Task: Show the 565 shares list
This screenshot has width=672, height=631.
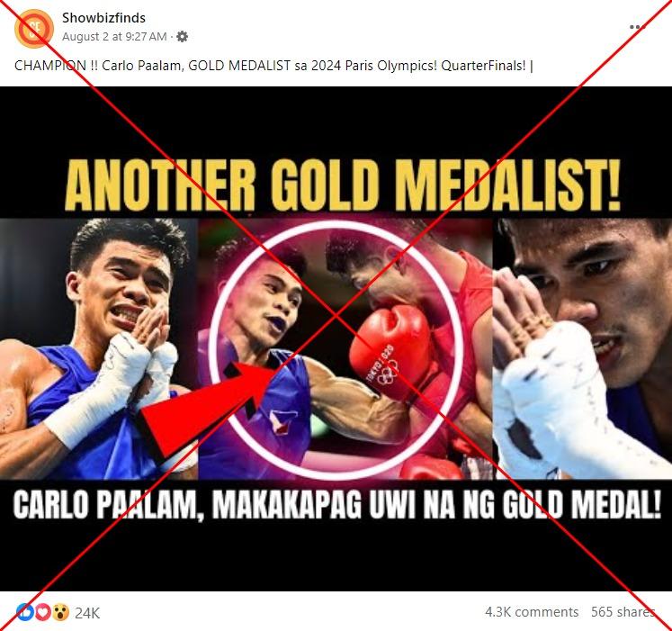Action: click(623, 612)
